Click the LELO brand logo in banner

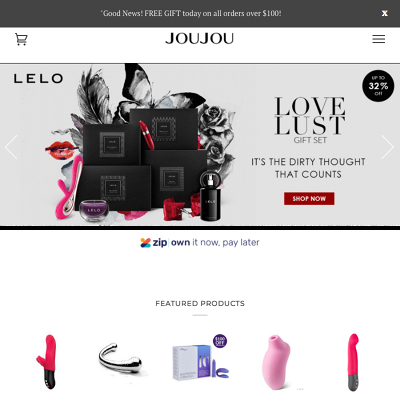coord(38,79)
